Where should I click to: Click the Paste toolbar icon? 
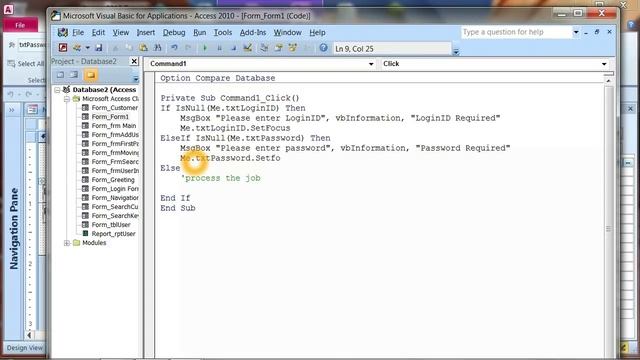(143, 48)
